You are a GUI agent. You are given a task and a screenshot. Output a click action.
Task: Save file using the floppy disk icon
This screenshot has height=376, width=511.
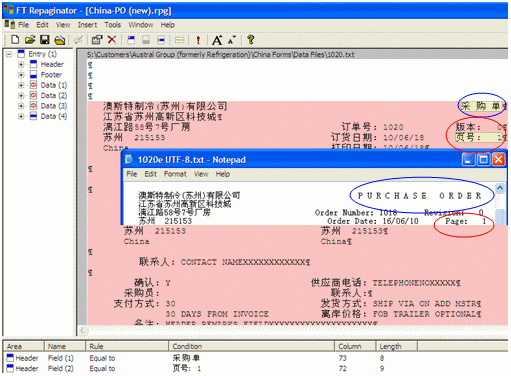[45, 40]
